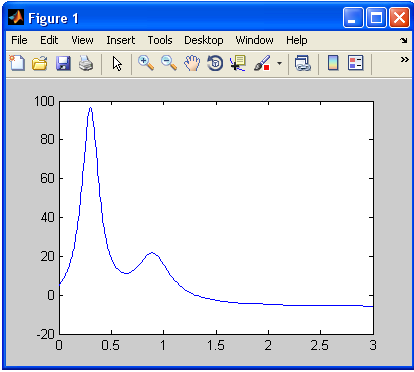
Task: Print the figure via printer icon
Action: (86, 63)
